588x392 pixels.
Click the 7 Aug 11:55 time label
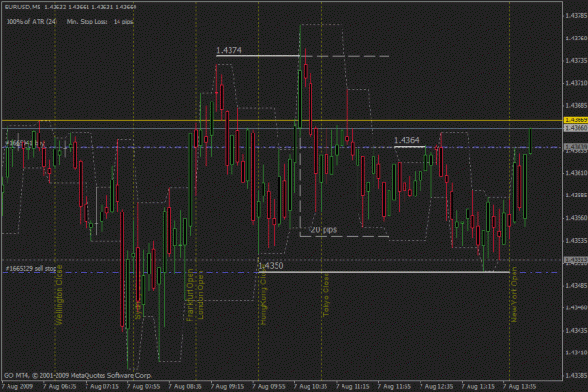[x=394, y=386]
